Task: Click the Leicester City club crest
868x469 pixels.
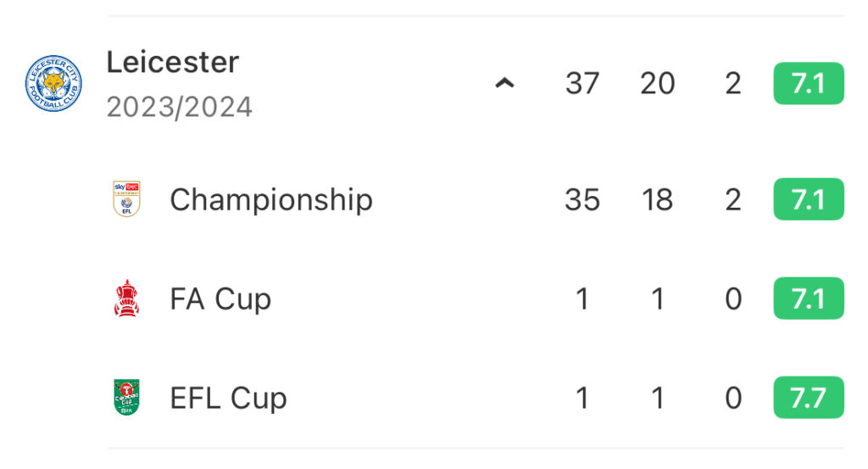Action: tap(53, 84)
